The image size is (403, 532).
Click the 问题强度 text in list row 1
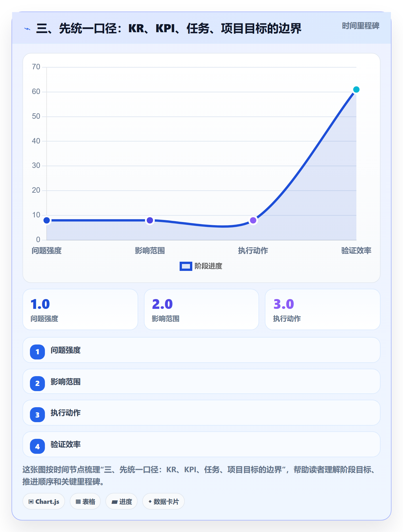[66, 350]
